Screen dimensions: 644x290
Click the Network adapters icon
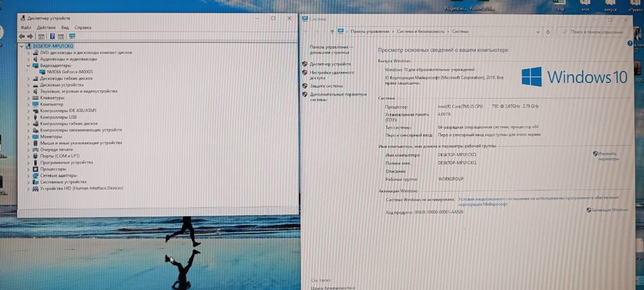[x=35, y=176]
